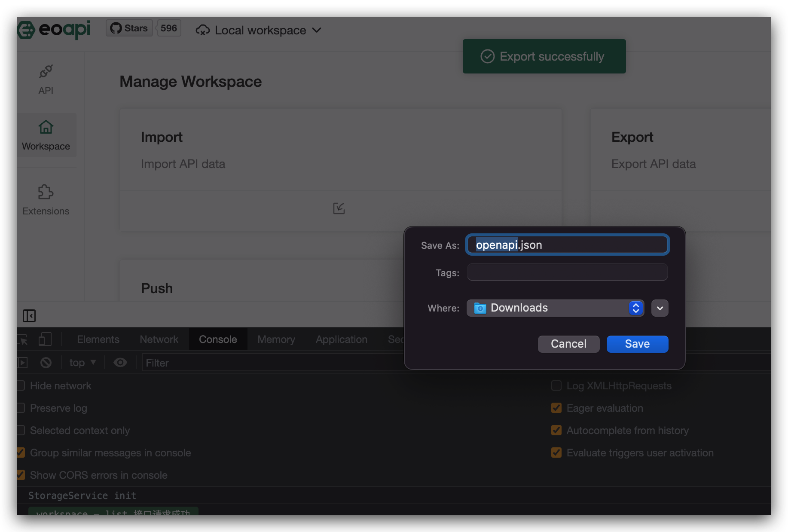Expand the save dialog with the chevron button
This screenshot has height=532, width=788.
(660, 308)
